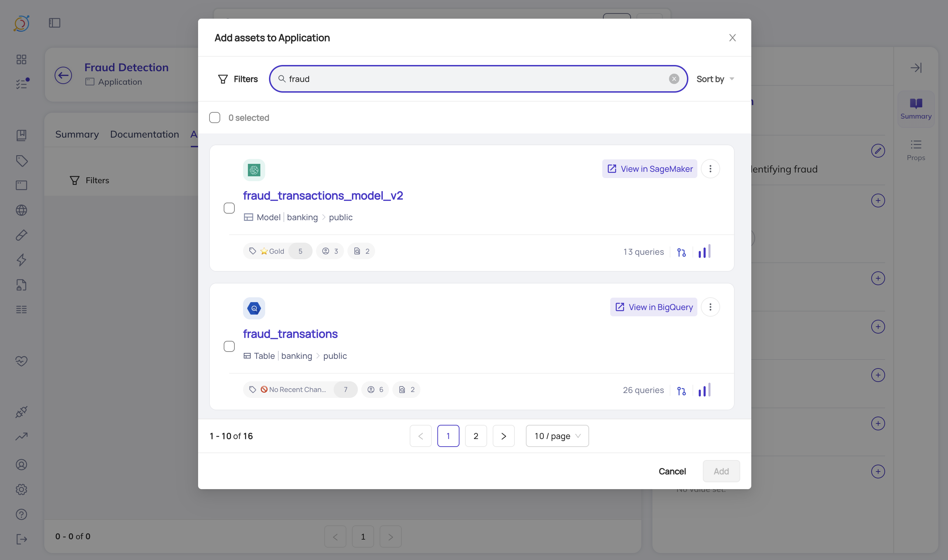Open View in SageMaker link

tap(650, 169)
